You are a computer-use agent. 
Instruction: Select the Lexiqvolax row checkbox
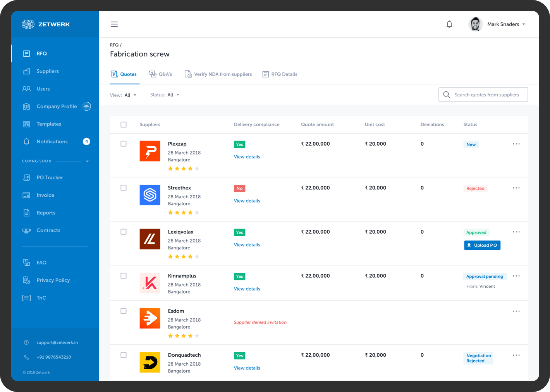124,232
